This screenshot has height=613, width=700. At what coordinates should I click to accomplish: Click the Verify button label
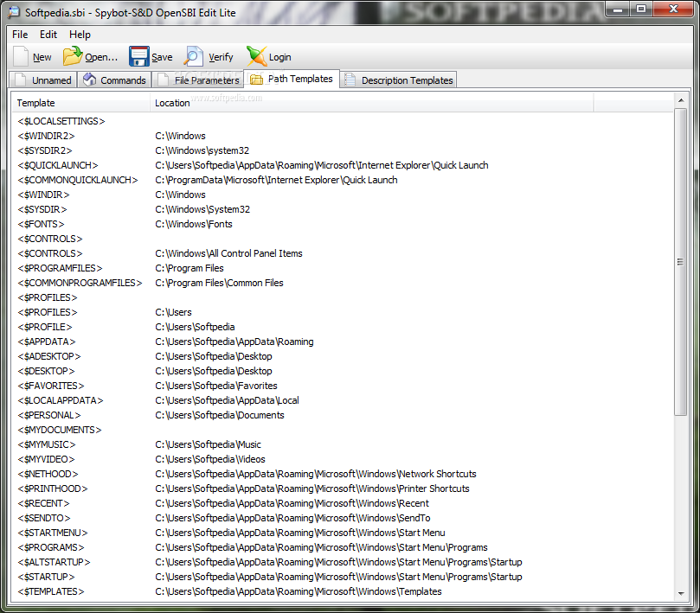[x=221, y=57]
